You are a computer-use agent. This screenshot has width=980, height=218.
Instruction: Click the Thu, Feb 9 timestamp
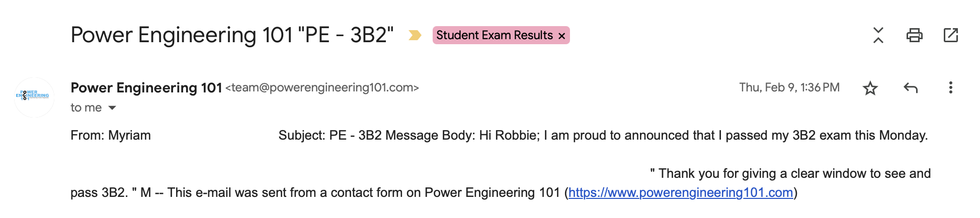[x=789, y=88]
